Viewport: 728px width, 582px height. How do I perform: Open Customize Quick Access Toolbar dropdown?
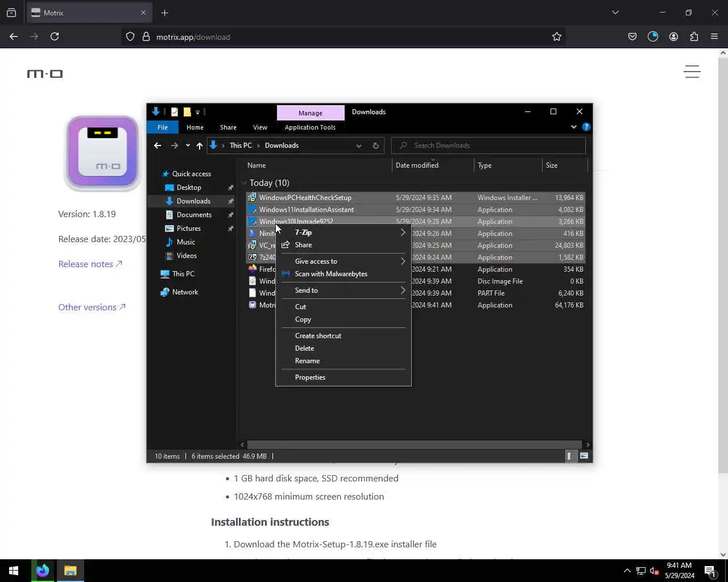(198, 112)
